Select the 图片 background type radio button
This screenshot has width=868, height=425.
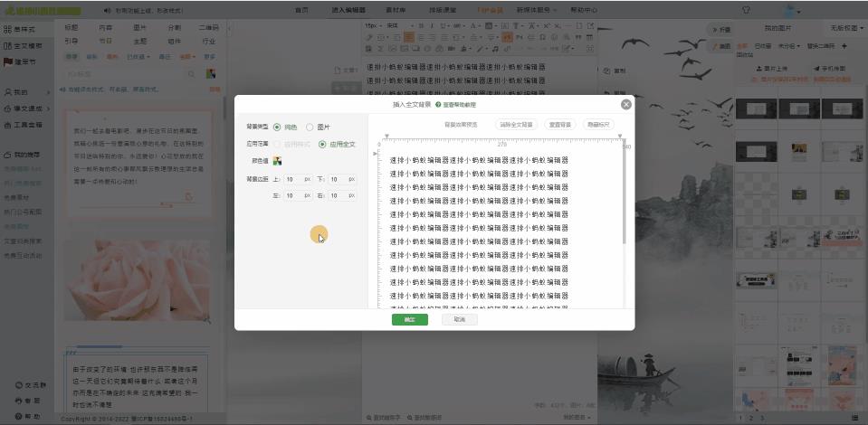point(310,127)
